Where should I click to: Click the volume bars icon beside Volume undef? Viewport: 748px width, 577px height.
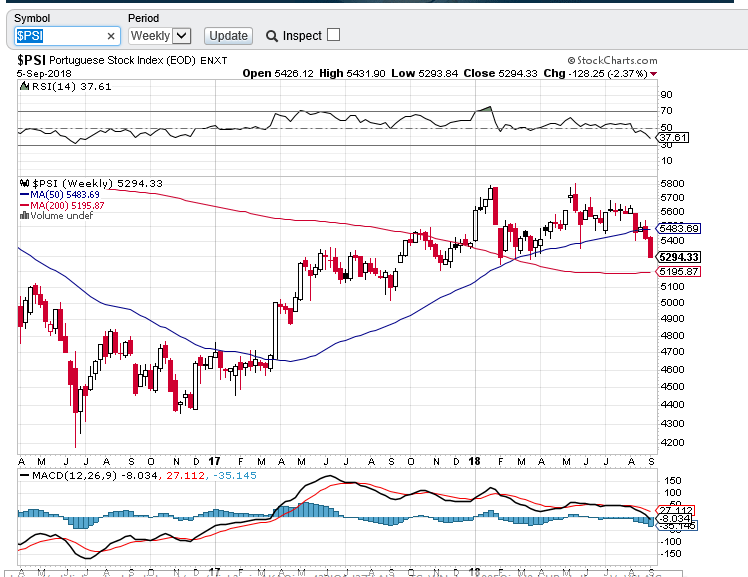[x=24, y=216]
